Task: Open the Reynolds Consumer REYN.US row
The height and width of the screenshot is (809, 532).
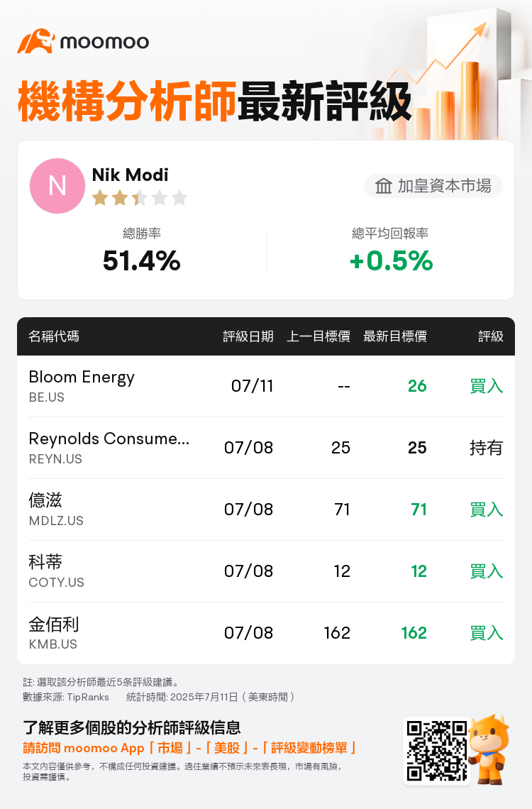Action: pos(266,448)
